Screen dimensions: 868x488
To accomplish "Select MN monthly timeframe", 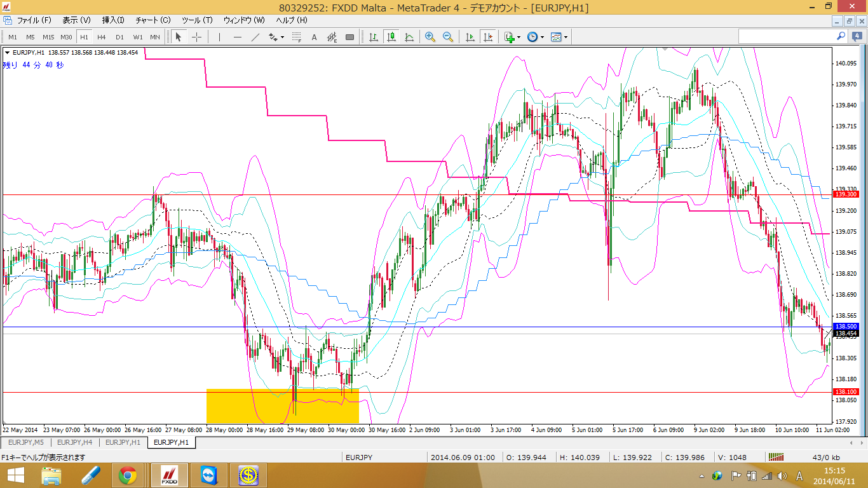I will 155,37.
